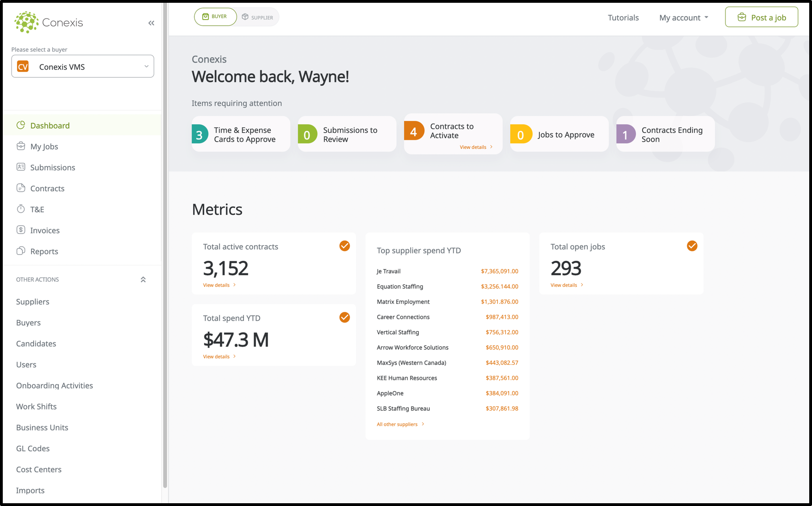This screenshot has width=812, height=506.
Task: Click the Dashboard pie-chart icon
Action: [21, 125]
